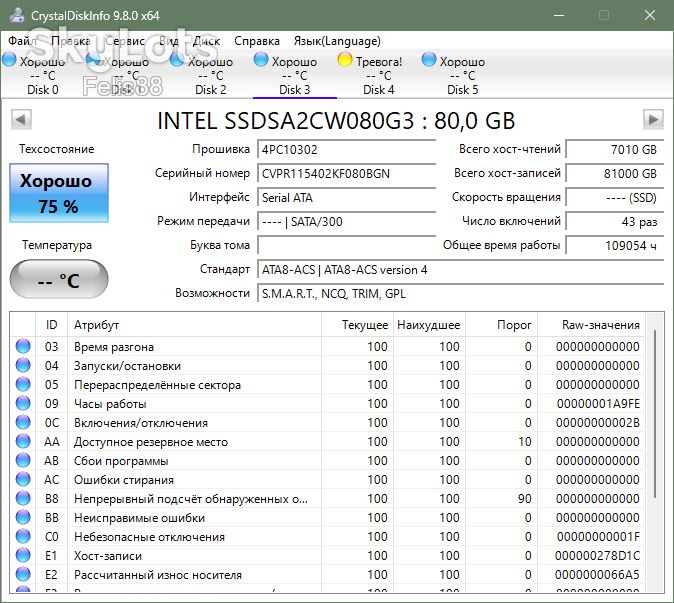Go to next disk with right arrow
Viewport: 674px width, 603px height.
tap(653, 119)
